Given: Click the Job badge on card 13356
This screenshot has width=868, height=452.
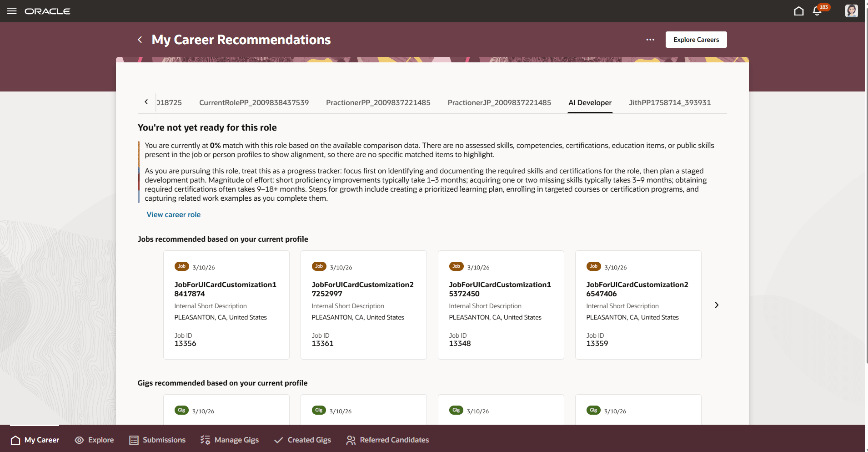Looking at the screenshot, I should coord(181,266).
